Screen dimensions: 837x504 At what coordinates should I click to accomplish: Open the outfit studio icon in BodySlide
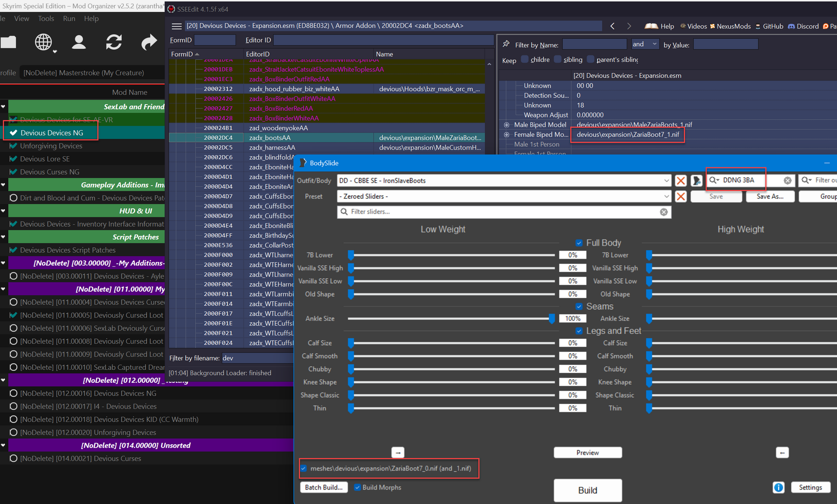click(697, 180)
